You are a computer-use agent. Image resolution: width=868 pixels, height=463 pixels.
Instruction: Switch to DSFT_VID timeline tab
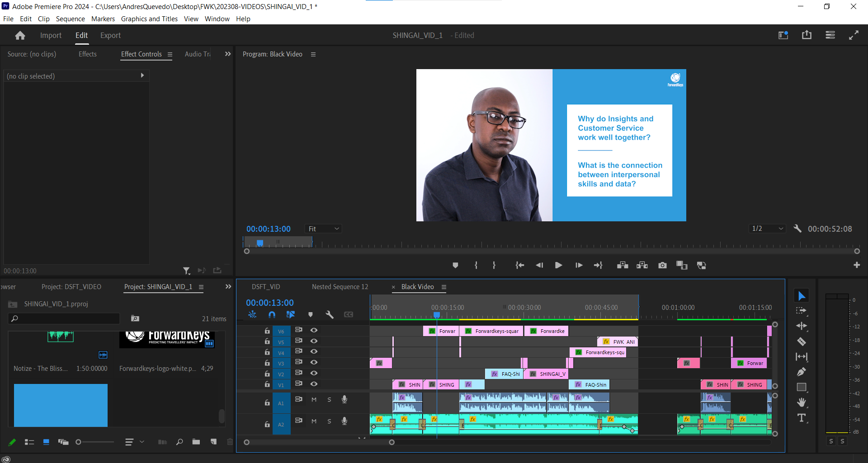(266, 287)
